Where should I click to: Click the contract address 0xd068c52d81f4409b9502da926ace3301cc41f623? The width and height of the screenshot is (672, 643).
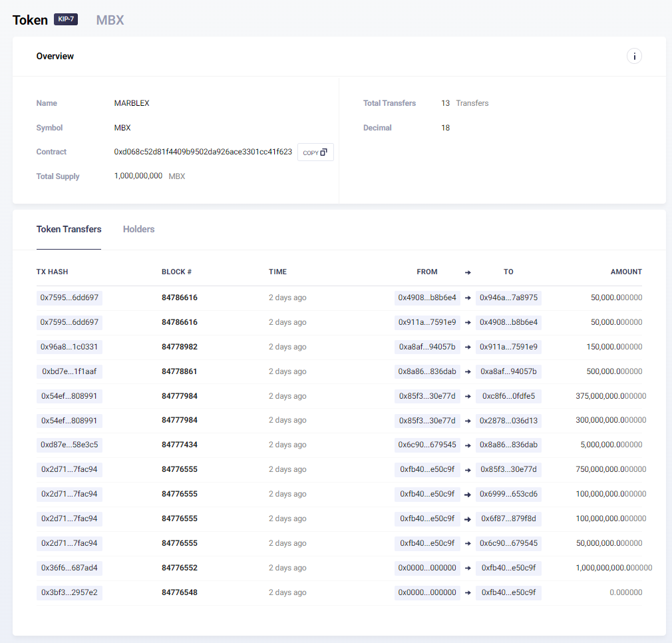point(203,152)
